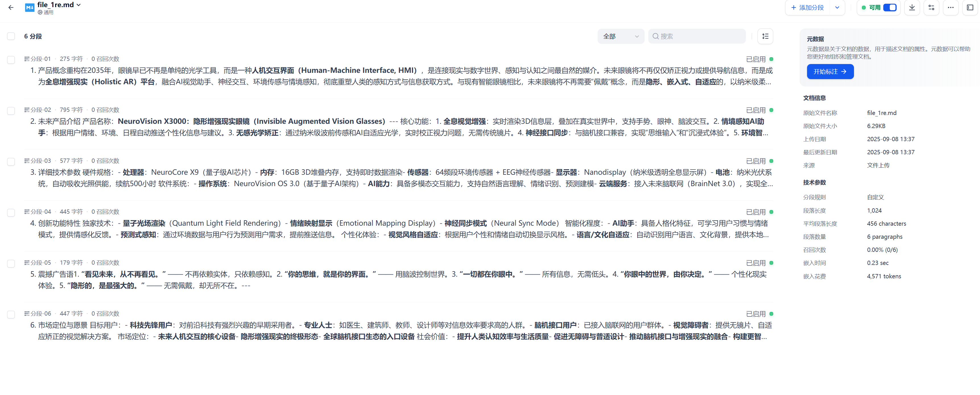Check the checkbox for 分段-03
This screenshot has height=395, width=980.
(x=11, y=162)
